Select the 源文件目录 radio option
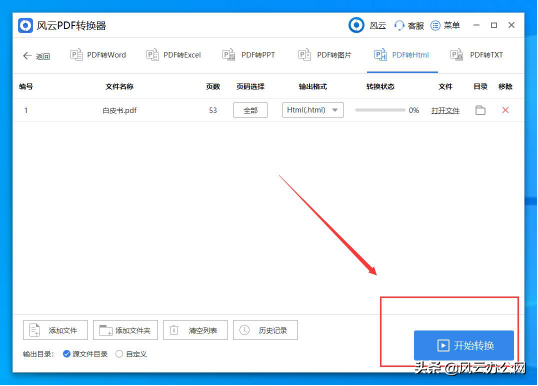 click(85, 354)
